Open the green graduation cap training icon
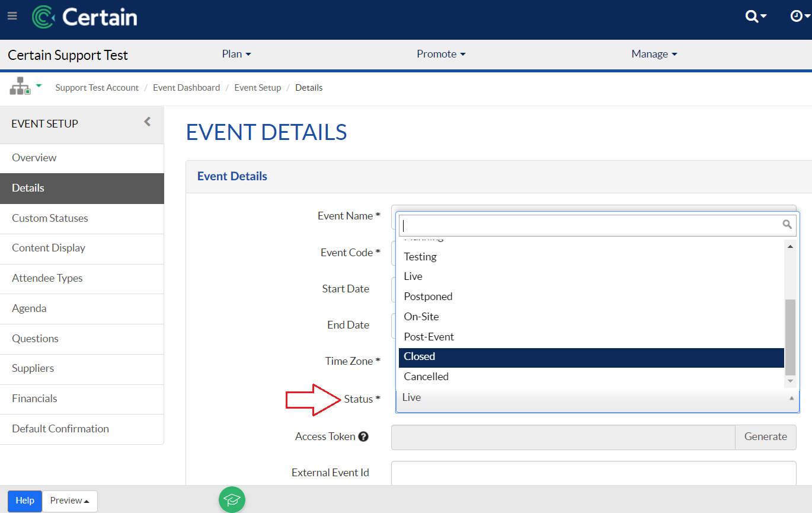The height and width of the screenshot is (513, 812). click(x=232, y=499)
